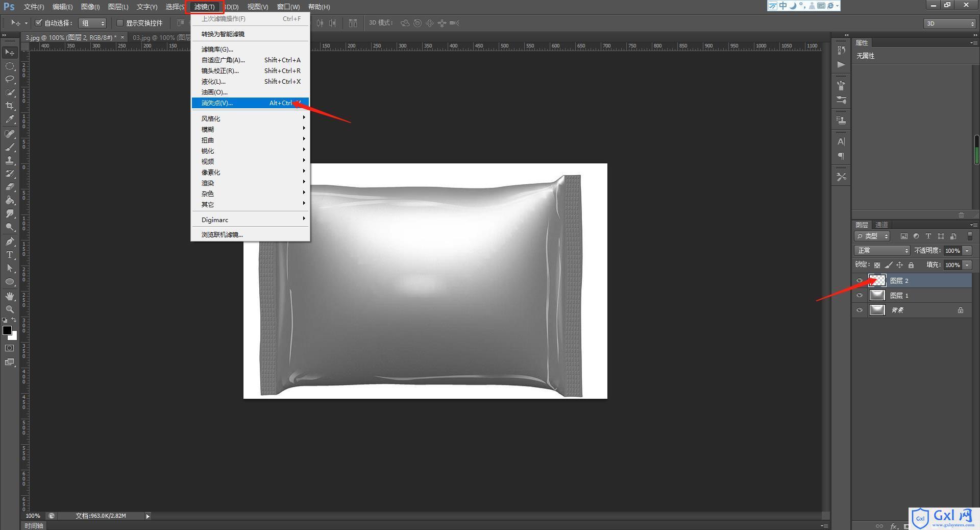Toggle lock image pixels
980x530 pixels.
(x=889, y=265)
